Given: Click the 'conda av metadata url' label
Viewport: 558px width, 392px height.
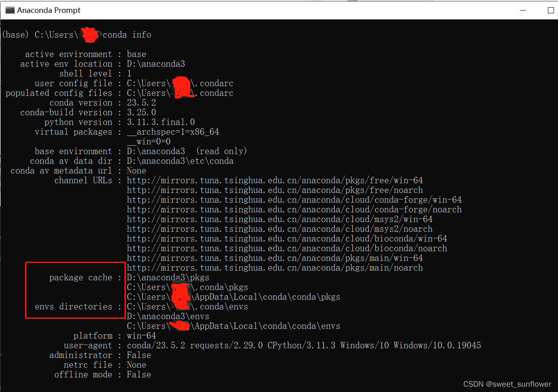Looking at the screenshot, I should pyautogui.click(x=61, y=171).
